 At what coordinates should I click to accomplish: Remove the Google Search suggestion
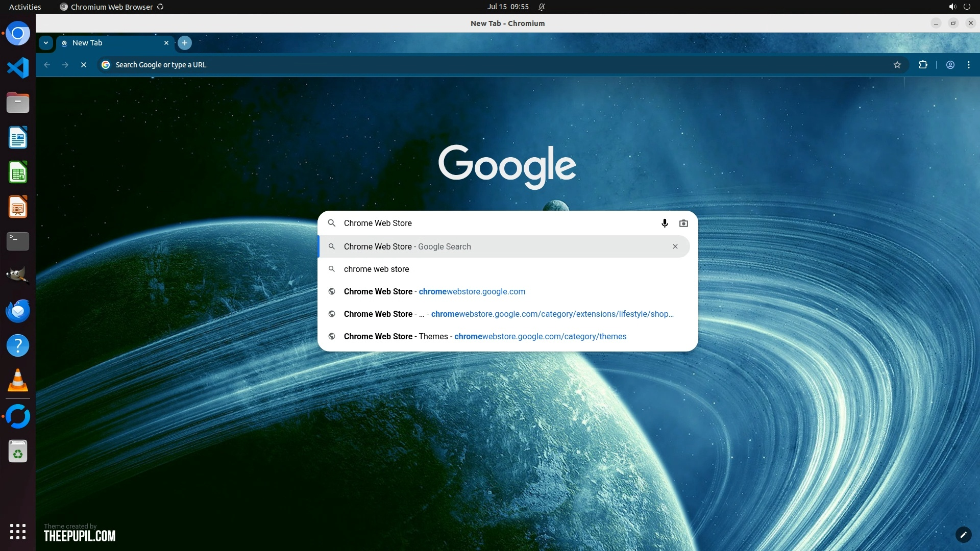tap(675, 246)
